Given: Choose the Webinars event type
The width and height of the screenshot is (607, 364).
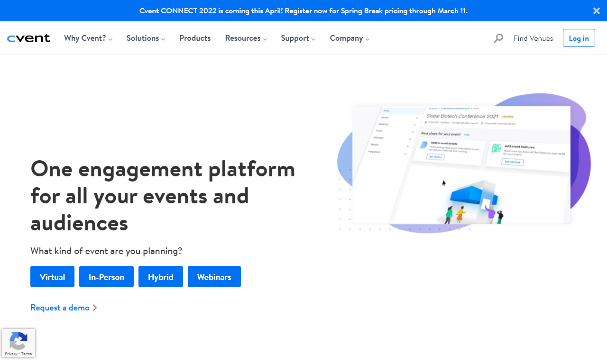Looking at the screenshot, I should (x=214, y=277).
